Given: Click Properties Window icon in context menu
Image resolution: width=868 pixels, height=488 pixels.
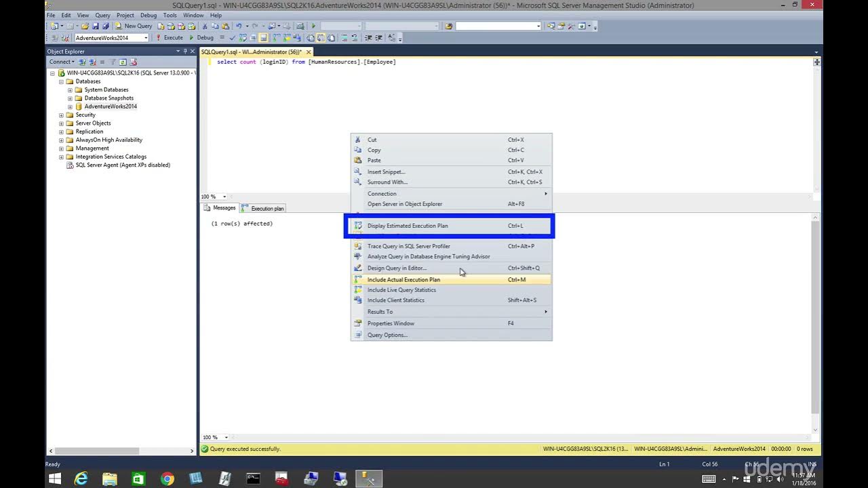Looking at the screenshot, I should pyautogui.click(x=358, y=323).
